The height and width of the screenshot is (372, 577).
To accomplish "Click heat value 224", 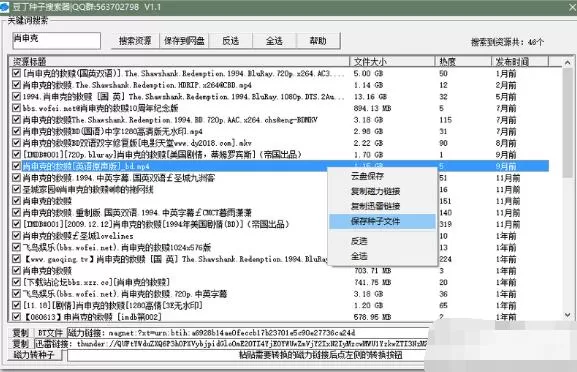I will [445, 259].
